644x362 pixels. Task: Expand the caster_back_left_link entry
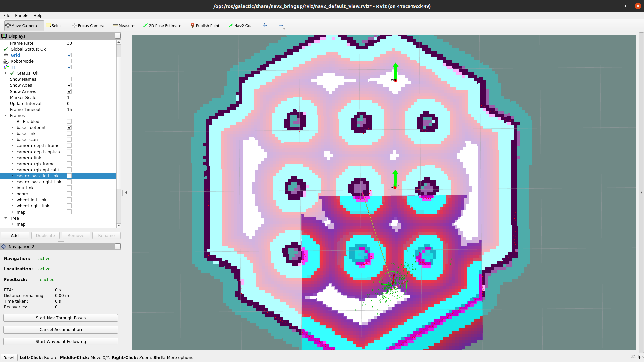12,176
